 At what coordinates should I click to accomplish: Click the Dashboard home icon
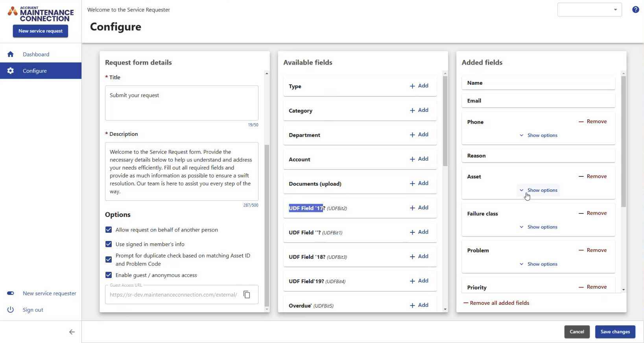tap(11, 54)
